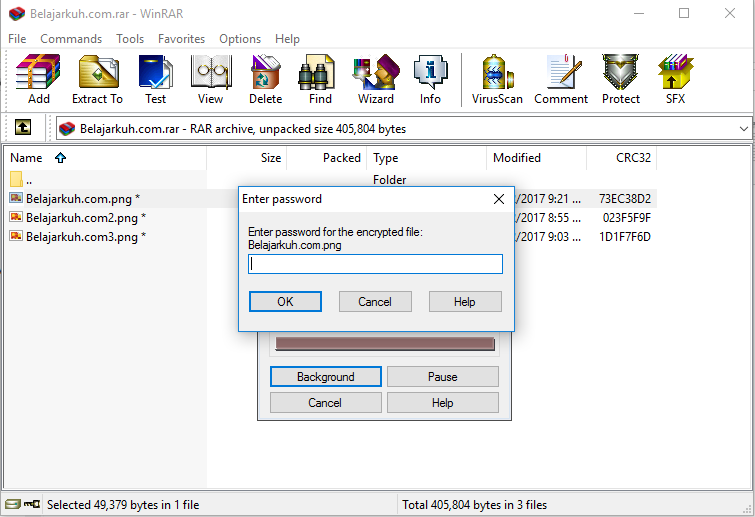Viewport: 755px width, 517px height.
Task: Select the Belajarkuh.com.png file name
Action: click(x=79, y=198)
